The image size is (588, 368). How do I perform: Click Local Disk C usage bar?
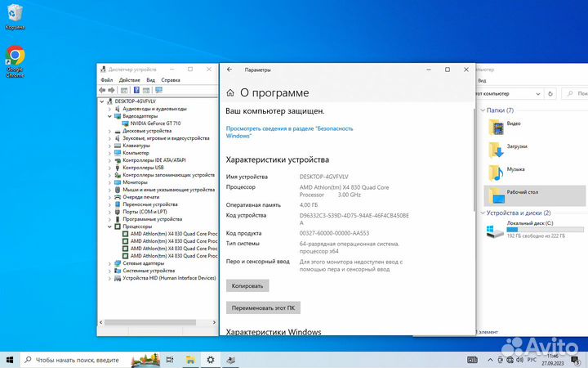coord(545,230)
